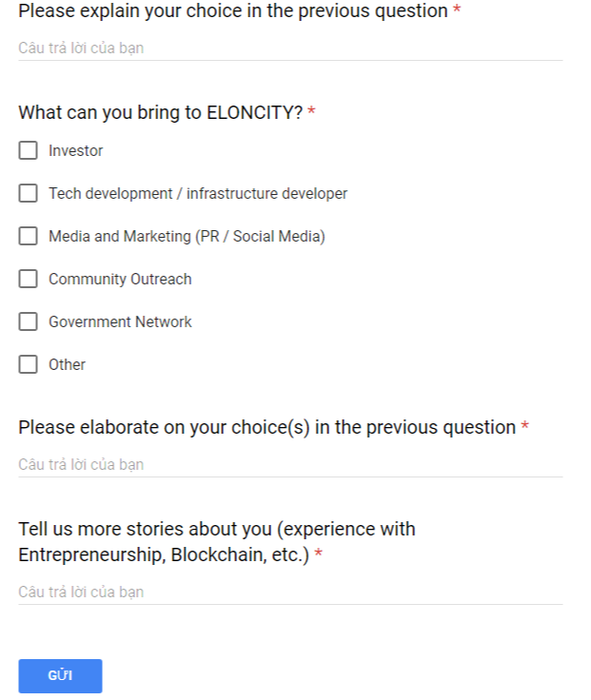
Task: Enable the Media and Marketing checkbox
Action: click(28, 236)
